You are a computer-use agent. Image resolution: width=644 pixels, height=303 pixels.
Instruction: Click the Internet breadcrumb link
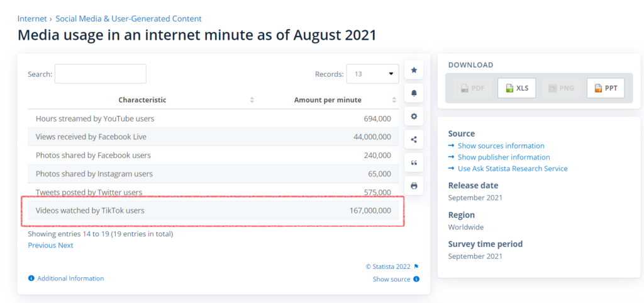tap(32, 19)
